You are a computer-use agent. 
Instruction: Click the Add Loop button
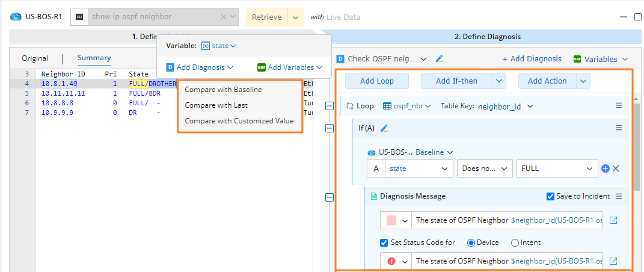point(377,81)
